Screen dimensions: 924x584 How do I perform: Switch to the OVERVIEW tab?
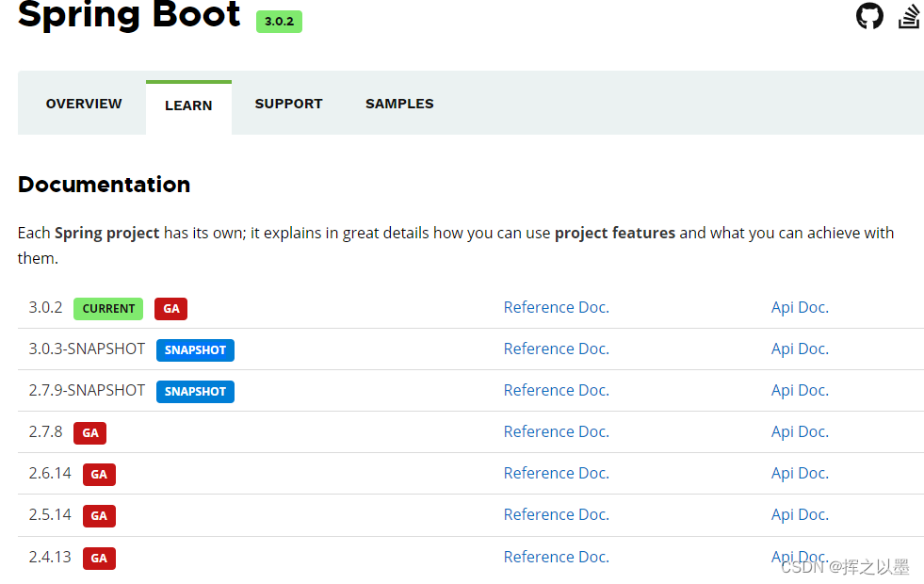pyautogui.click(x=84, y=104)
